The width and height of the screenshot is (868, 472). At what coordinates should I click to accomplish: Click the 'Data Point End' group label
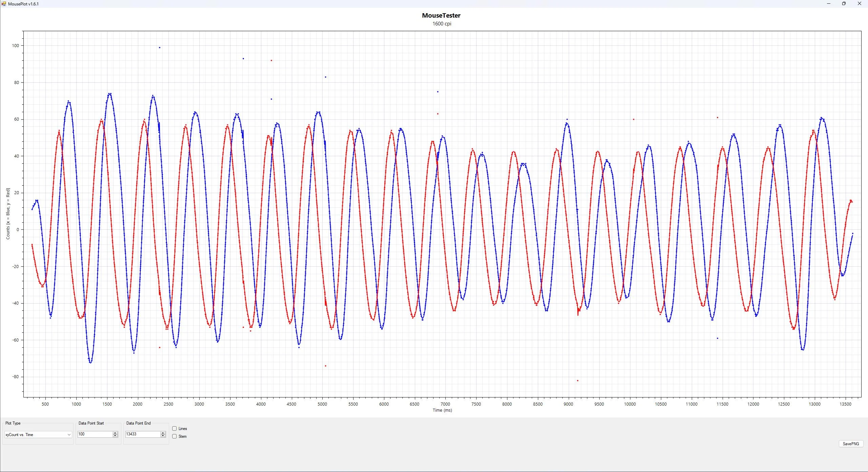point(138,423)
